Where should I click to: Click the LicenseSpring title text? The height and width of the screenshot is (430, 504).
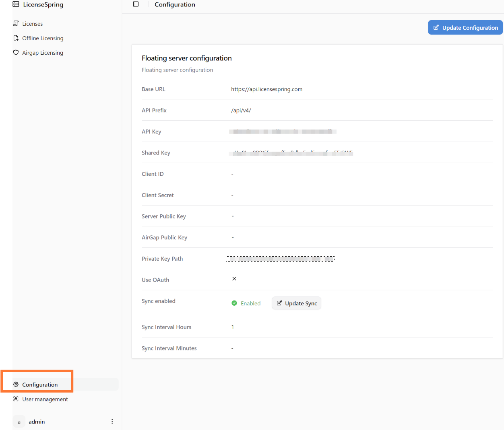click(43, 4)
